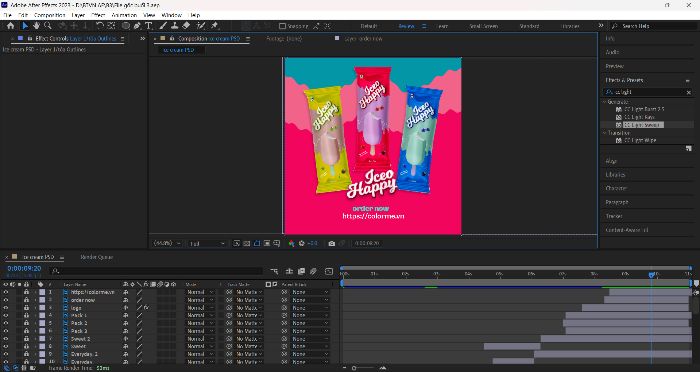The width and height of the screenshot is (700, 372).
Task: Hide the https://colorme.vn layer with its eye
Action: point(6,292)
